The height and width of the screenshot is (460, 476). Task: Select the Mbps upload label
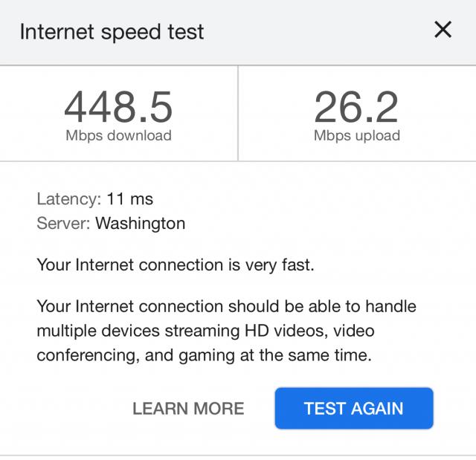coord(357,135)
